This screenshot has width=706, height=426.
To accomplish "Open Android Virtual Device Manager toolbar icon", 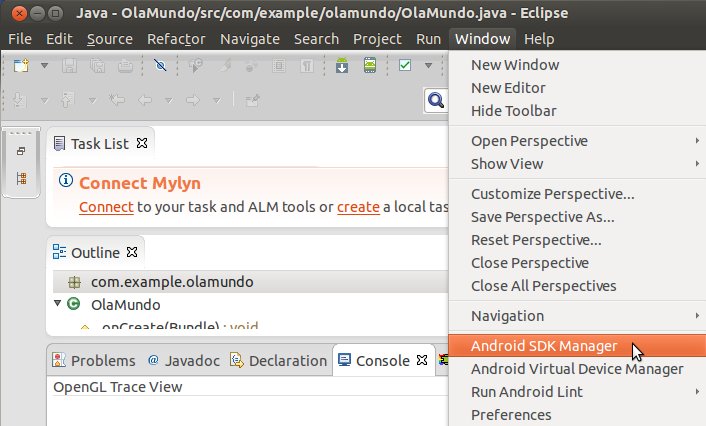I will pyautogui.click(x=370, y=66).
